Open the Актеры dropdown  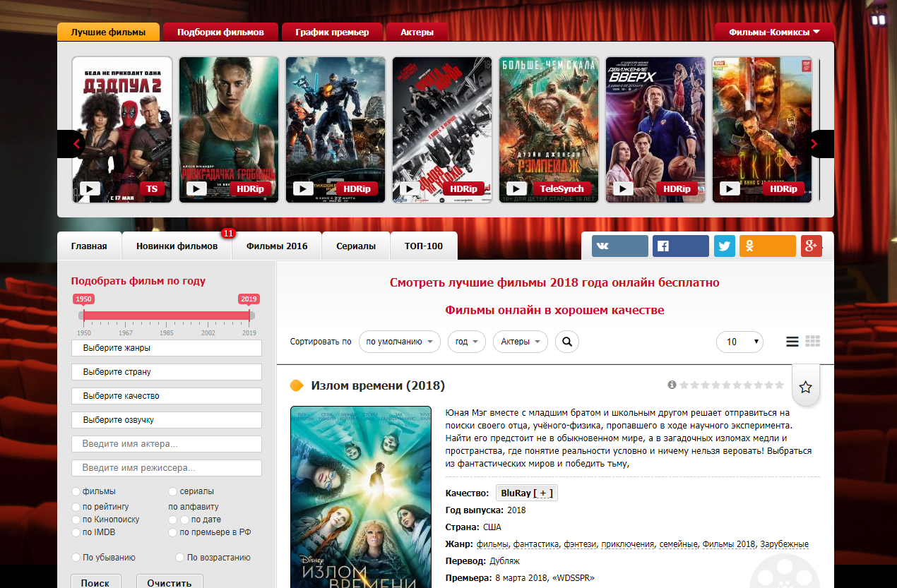[x=521, y=342]
